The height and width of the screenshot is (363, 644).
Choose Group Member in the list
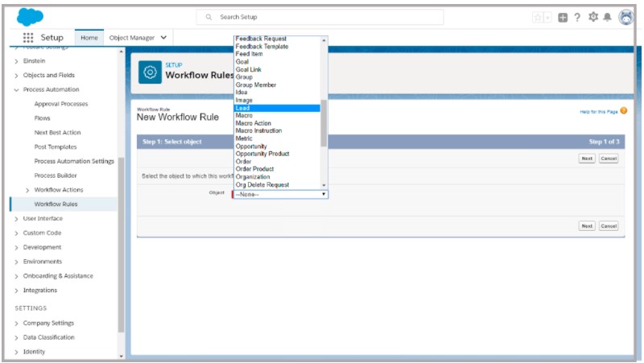(x=256, y=85)
